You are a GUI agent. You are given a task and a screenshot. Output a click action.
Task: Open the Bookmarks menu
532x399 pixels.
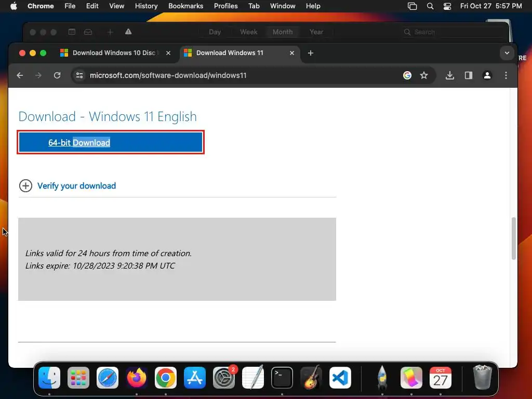185,6
